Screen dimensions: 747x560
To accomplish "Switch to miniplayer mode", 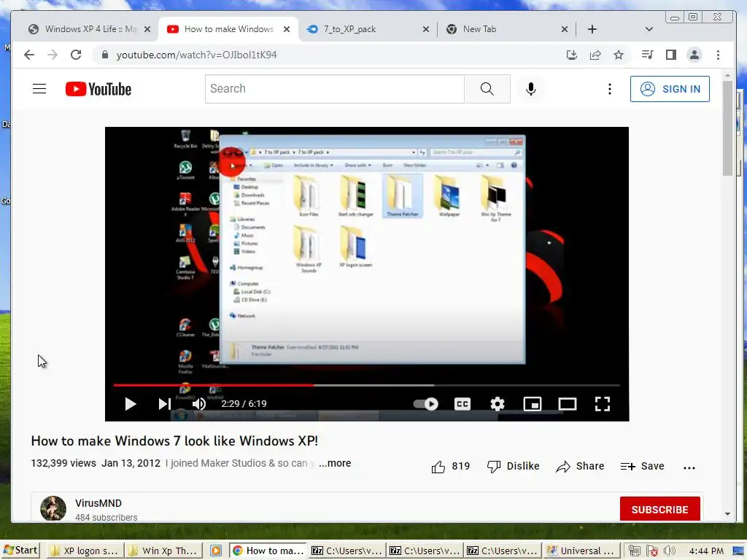I will [532, 404].
